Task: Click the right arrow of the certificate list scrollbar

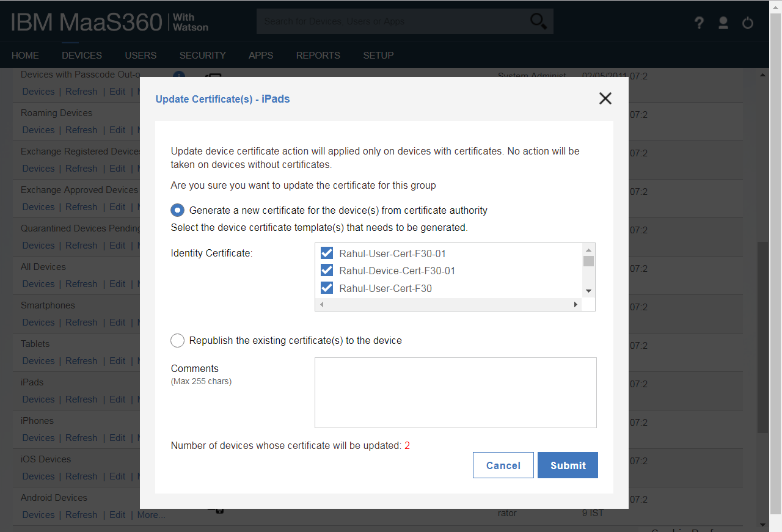Action: tap(575, 304)
